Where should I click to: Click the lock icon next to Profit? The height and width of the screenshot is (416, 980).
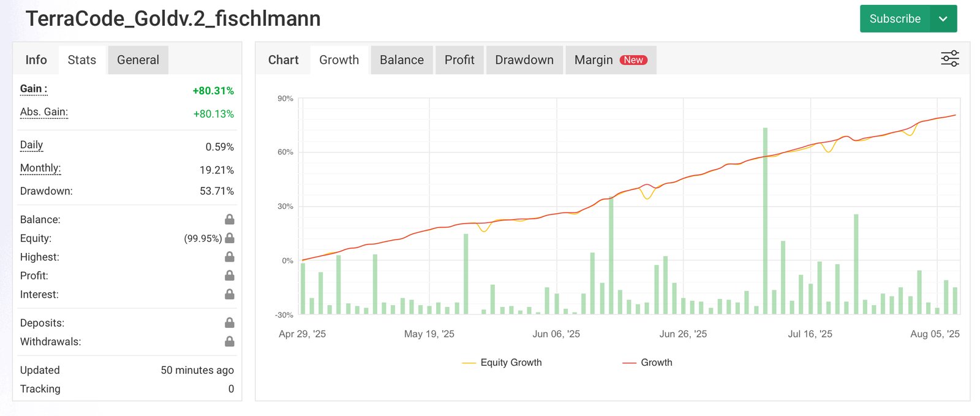point(230,276)
